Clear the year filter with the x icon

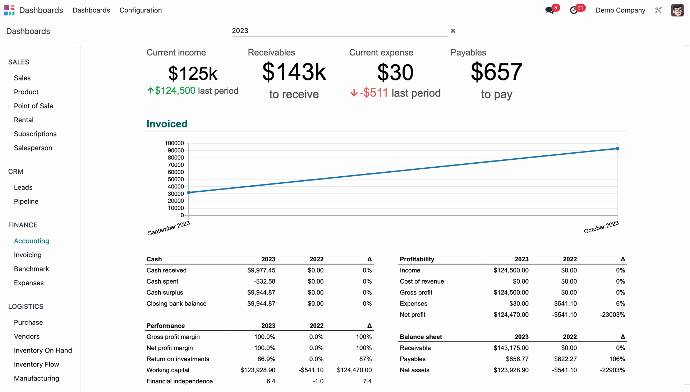(x=453, y=31)
